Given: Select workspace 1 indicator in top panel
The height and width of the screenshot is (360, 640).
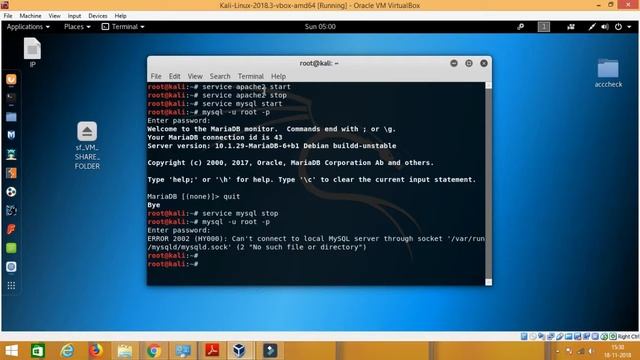Looking at the screenshot, I should (x=543, y=27).
